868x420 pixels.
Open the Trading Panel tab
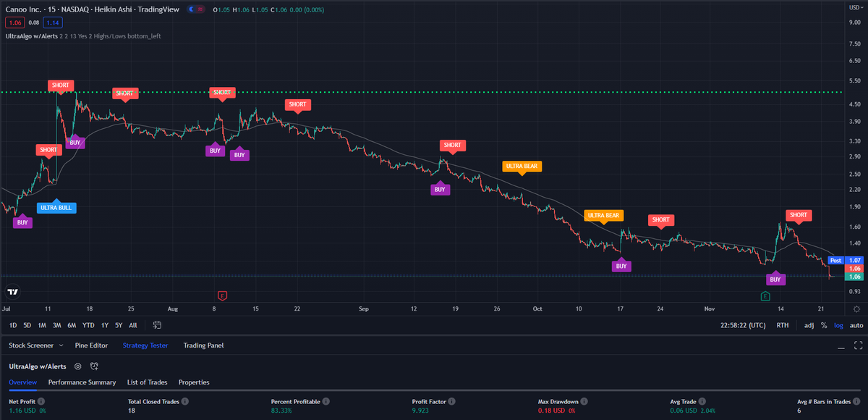pos(203,345)
